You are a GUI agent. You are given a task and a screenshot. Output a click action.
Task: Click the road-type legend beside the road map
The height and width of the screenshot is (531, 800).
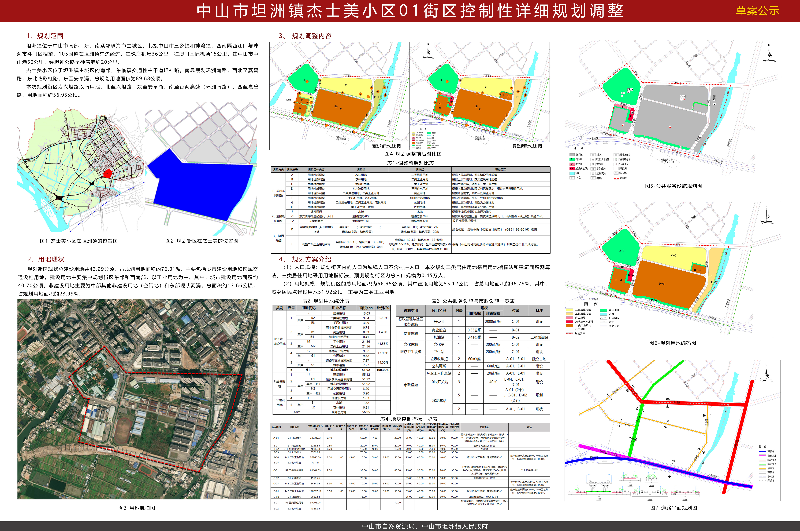tap(764, 462)
